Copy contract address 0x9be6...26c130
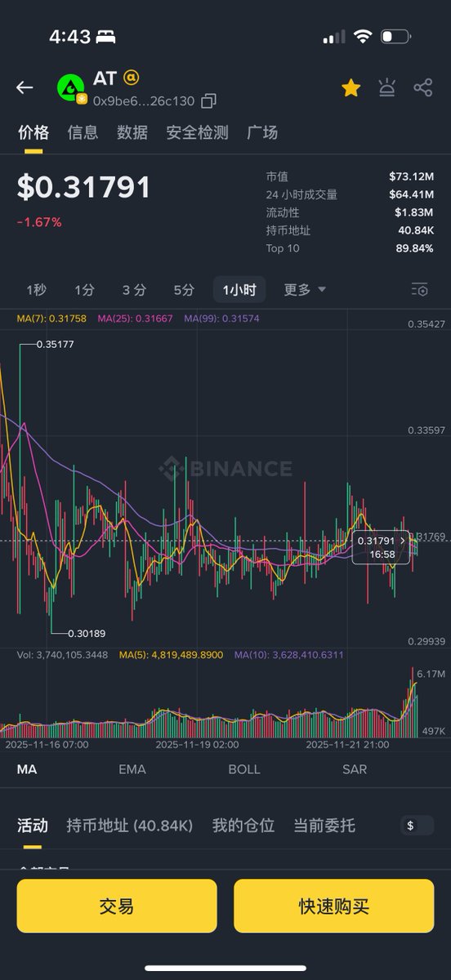 tap(208, 101)
